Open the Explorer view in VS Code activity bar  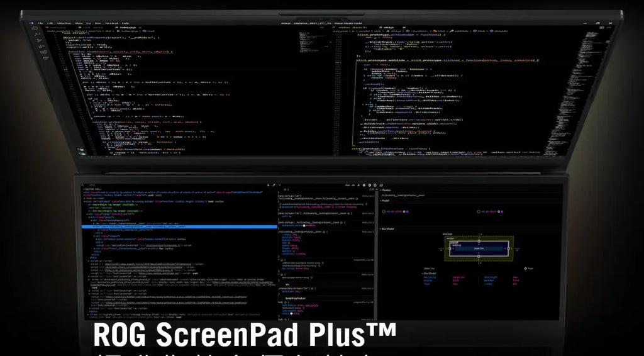(35, 28)
